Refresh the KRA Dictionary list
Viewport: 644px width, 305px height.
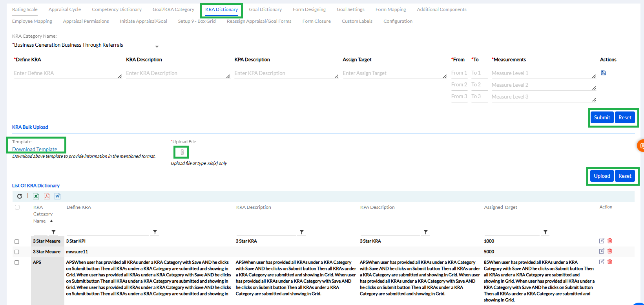click(20, 196)
